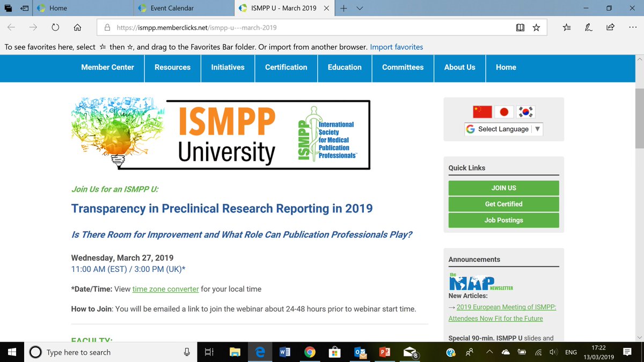
Task: Click the tabs you've set aside icon
Action: coord(9,8)
